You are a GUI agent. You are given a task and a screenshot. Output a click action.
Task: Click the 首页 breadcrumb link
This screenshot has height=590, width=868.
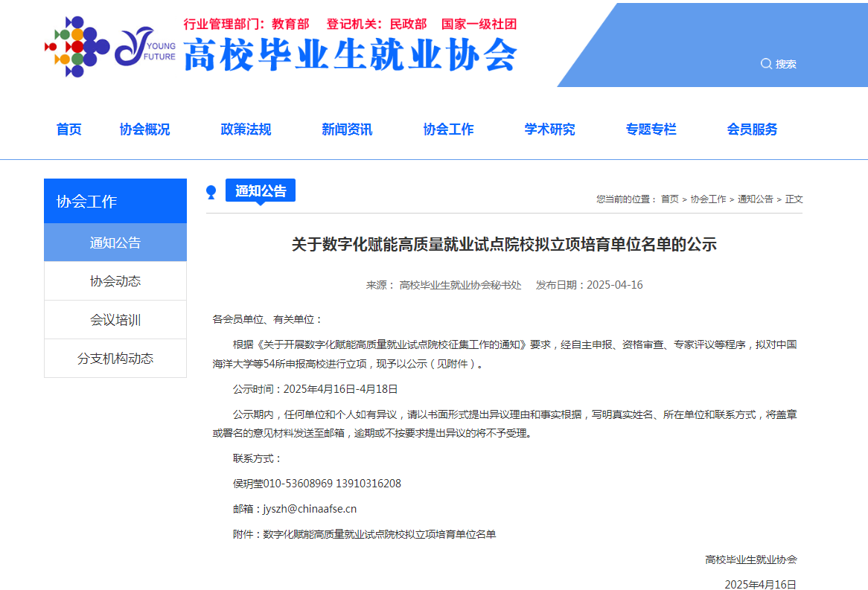[x=669, y=199]
